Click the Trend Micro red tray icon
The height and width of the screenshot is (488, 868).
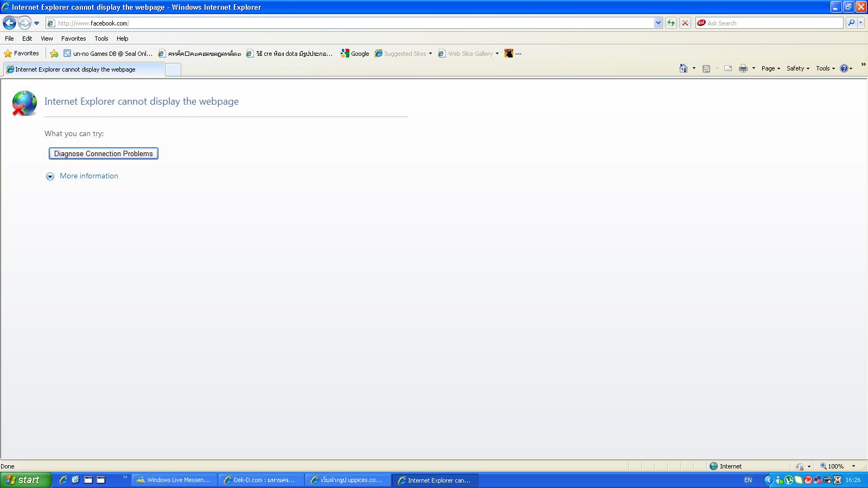coord(808,480)
